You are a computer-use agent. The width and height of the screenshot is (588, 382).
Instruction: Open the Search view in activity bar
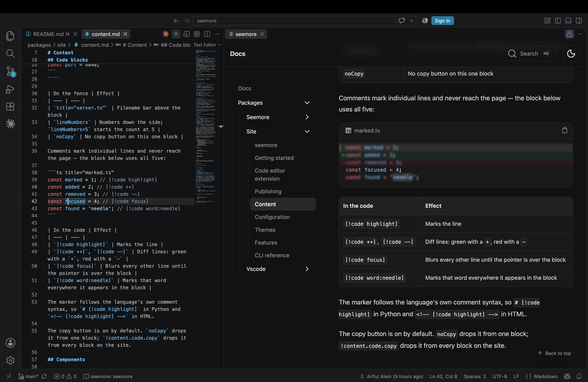pos(10,53)
